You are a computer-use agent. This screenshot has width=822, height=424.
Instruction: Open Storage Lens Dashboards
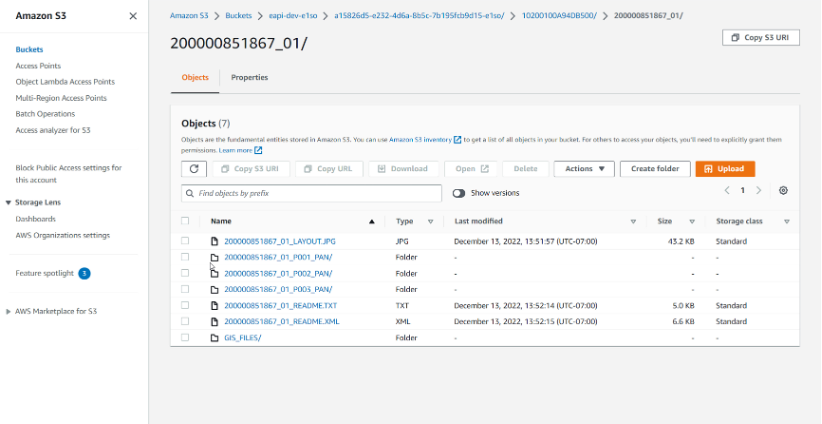point(36,219)
